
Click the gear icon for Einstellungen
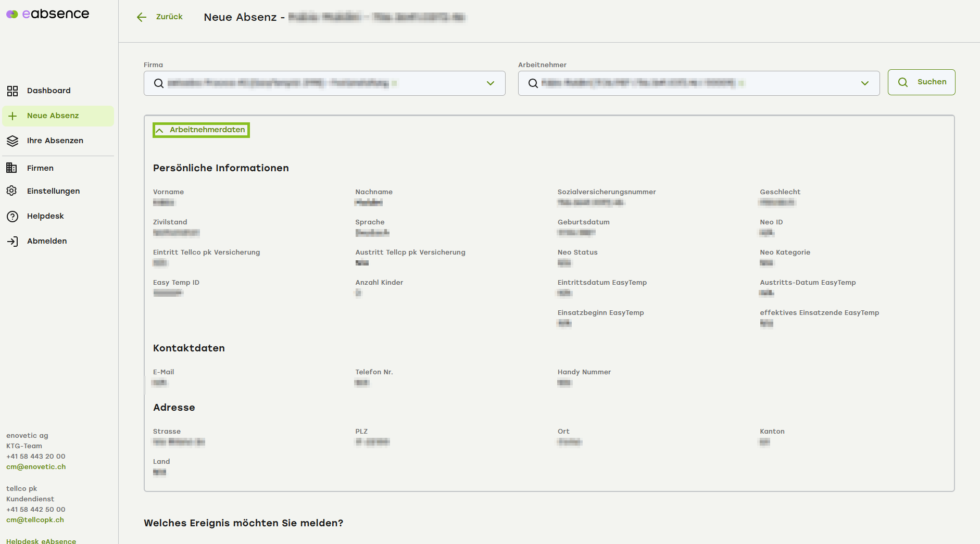tap(12, 191)
